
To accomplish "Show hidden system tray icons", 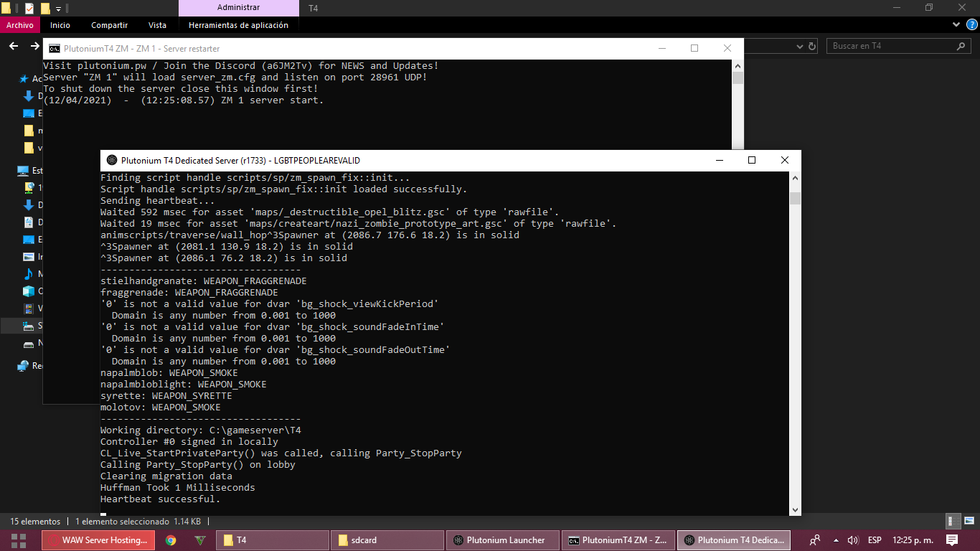I will click(835, 540).
